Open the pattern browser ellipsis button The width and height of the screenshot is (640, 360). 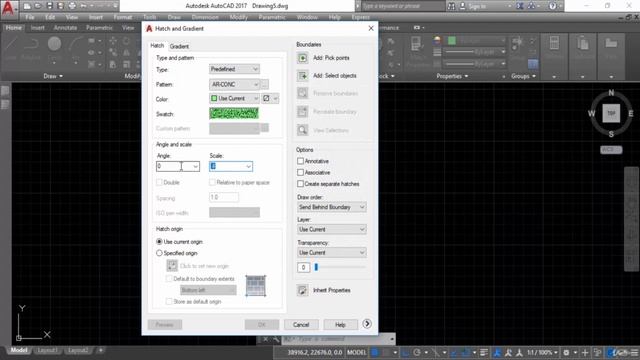tap(264, 84)
